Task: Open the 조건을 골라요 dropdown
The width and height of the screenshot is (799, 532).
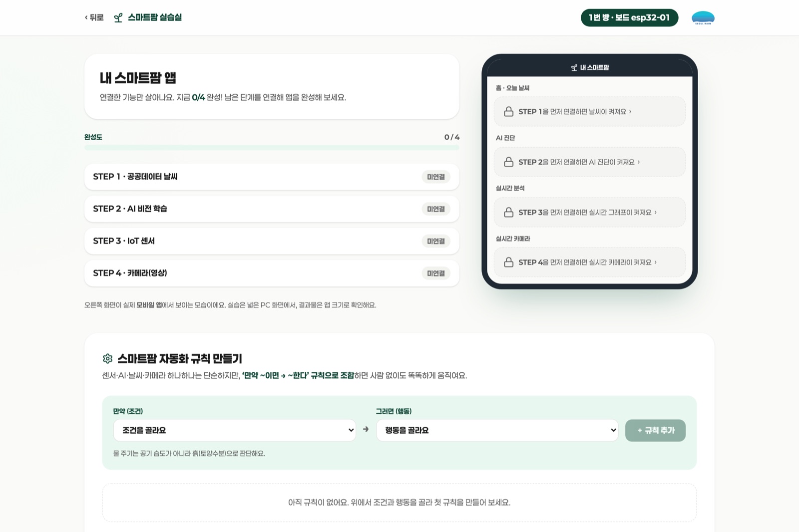Action: [235, 430]
